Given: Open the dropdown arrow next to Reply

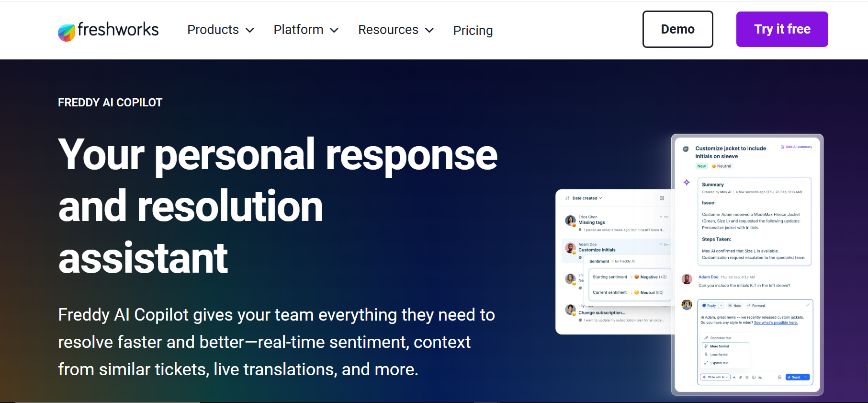Looking at the screenshot, I should [721, 306].
